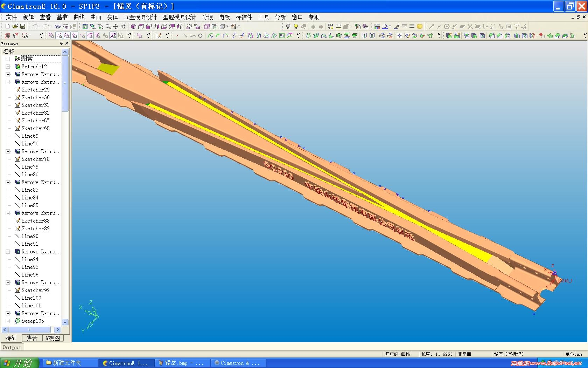Click the dashed line style icon
588x368 pixels.
click(x=404, y=26)
